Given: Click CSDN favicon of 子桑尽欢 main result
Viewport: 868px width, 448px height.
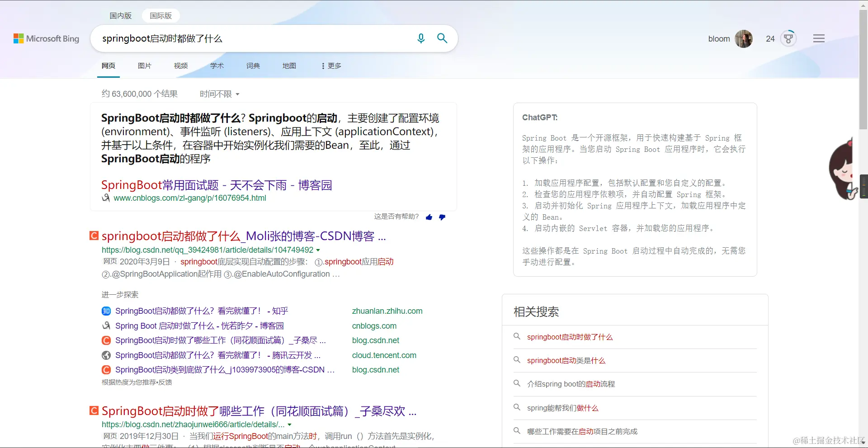Looking at the screenshot, I should 94,410.
